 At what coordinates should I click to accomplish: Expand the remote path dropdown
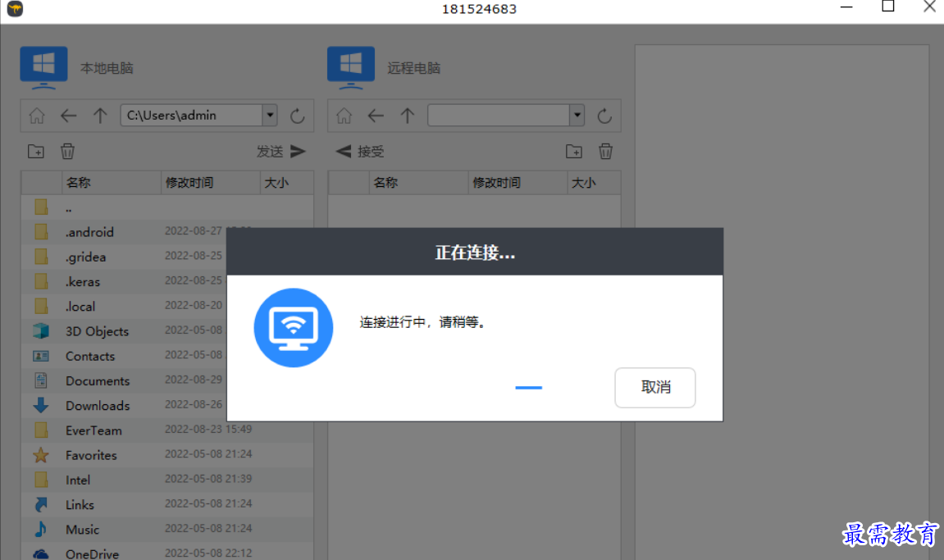(x=577, y=116)
